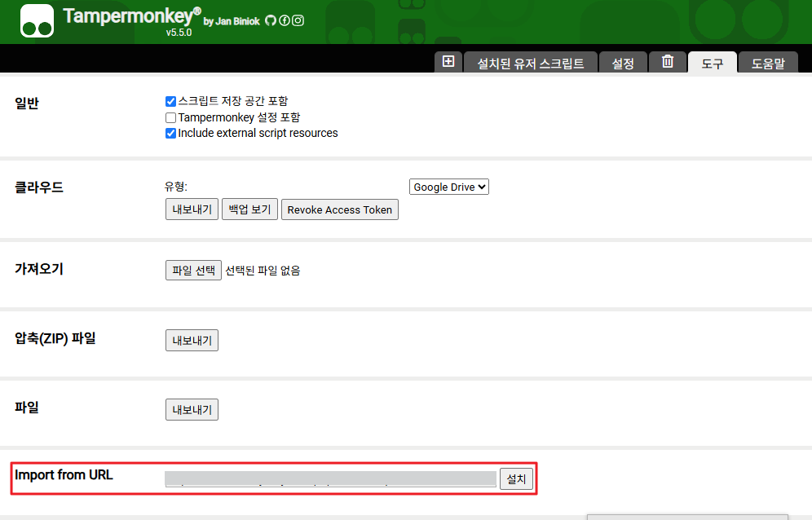The width and height of the screenshot is (812, 520).
Task: Switch to the 설정 tab
Action: (623, 64)
